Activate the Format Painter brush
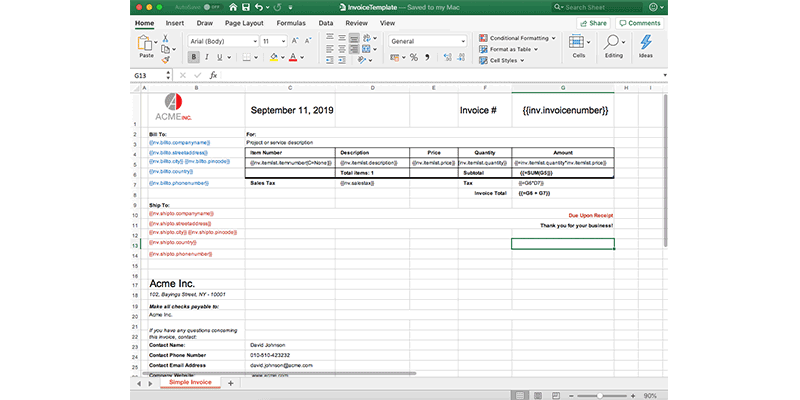 165,60
